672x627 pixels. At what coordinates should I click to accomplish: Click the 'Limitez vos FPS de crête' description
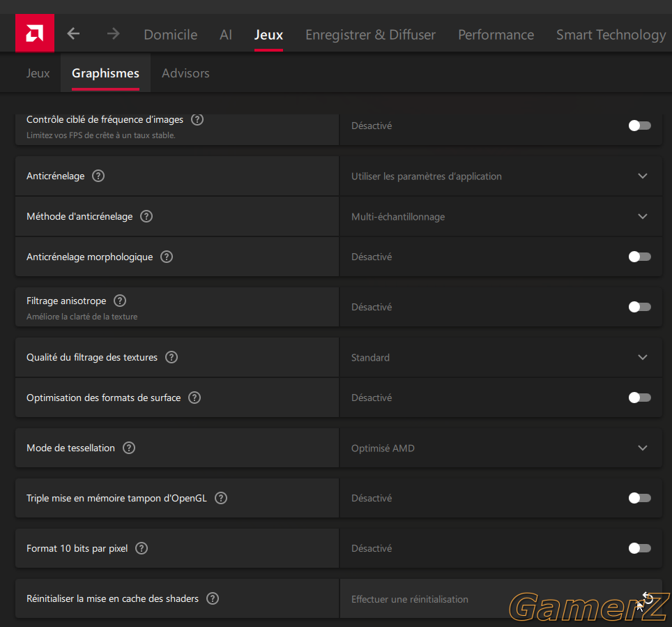pyautogui.click(x=100, y=135)
